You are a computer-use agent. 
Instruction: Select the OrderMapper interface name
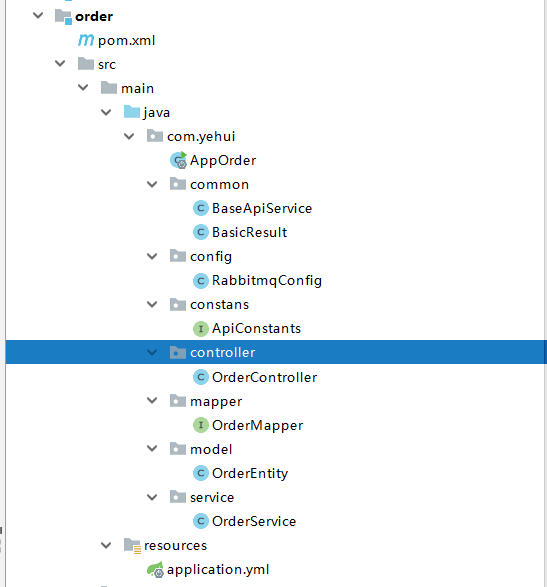click(258, 426)
